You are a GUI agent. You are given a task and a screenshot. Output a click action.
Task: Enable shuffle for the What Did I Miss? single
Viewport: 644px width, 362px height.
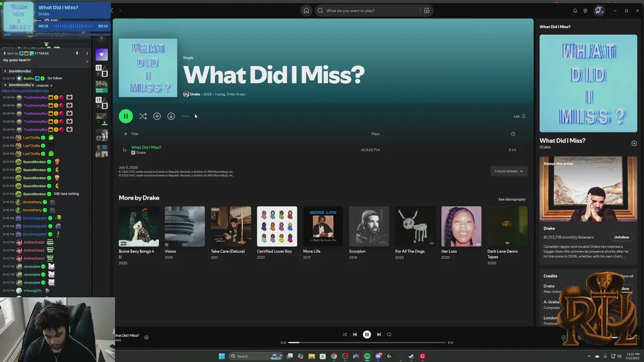click(x=143, y=116)
